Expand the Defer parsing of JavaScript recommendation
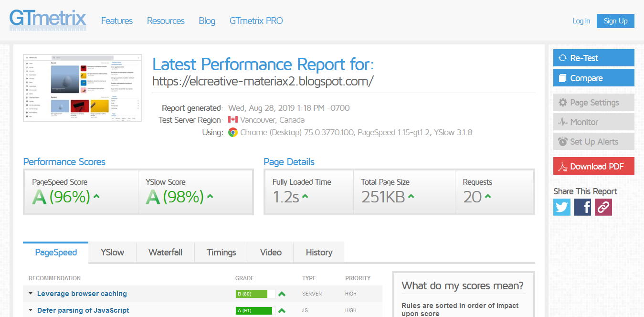The width and height of the screenshot is (644, 317). (x=31, y=310)
